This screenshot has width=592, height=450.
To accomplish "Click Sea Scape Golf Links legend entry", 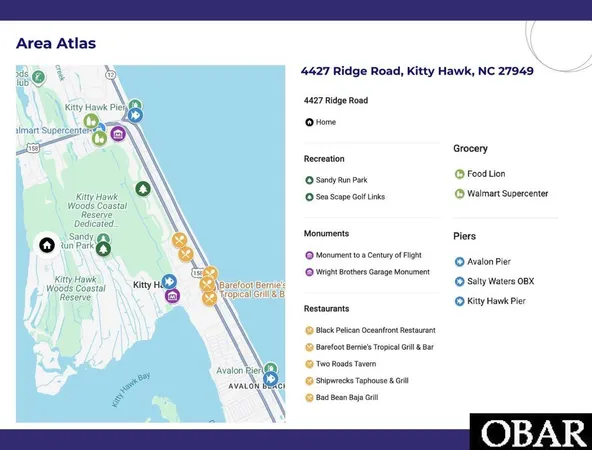I will click(x=345, y=197).
